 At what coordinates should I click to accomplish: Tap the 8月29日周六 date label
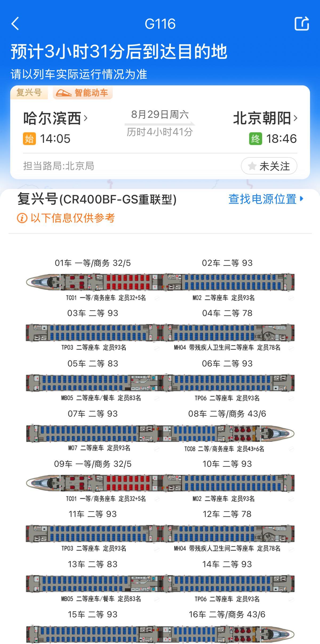pos(160,114)
